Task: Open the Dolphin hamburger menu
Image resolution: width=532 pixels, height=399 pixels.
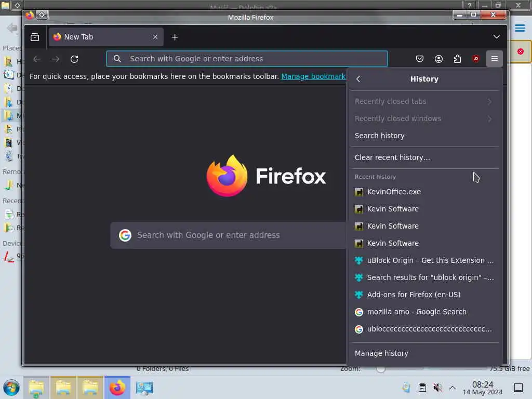Action: 520,28
